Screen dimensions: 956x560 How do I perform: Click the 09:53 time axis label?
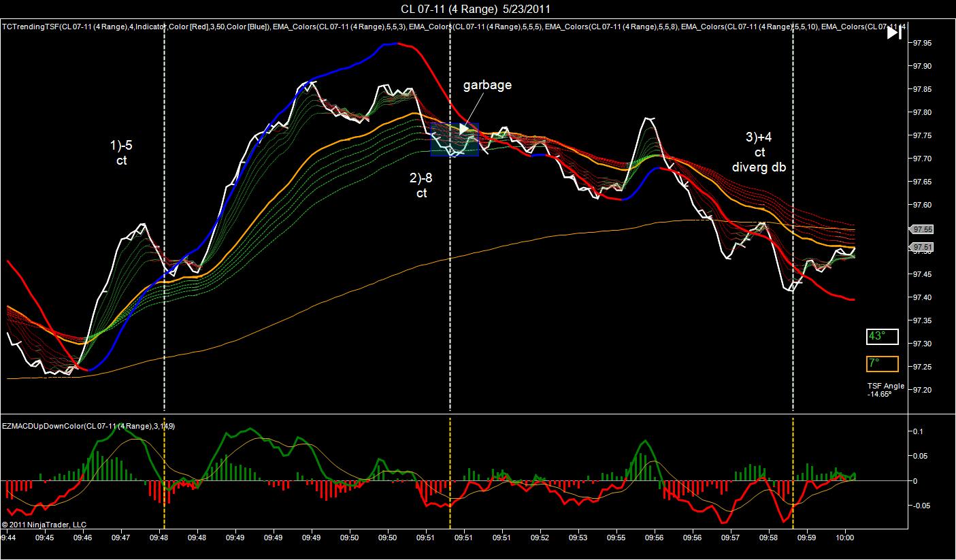tap(578, 538)
